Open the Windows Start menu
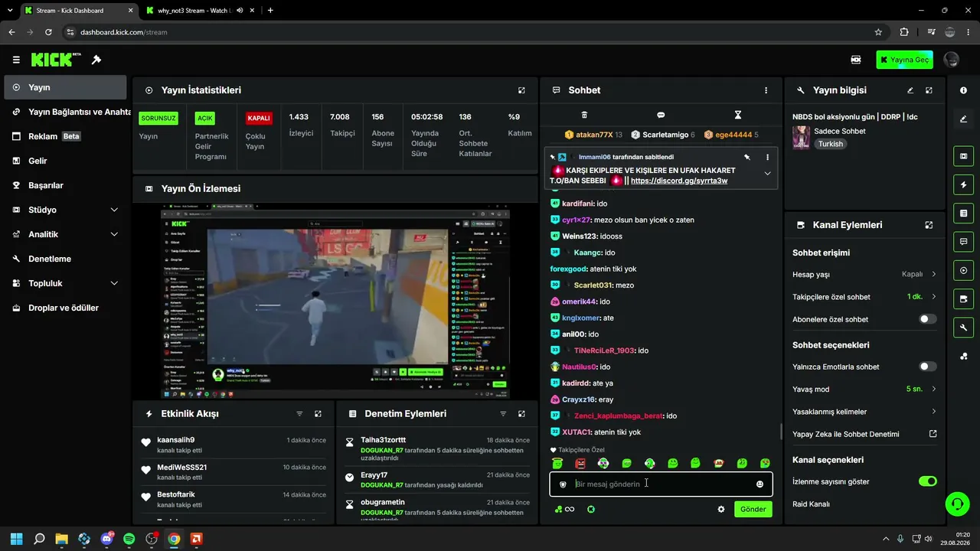 click(17, 539)
